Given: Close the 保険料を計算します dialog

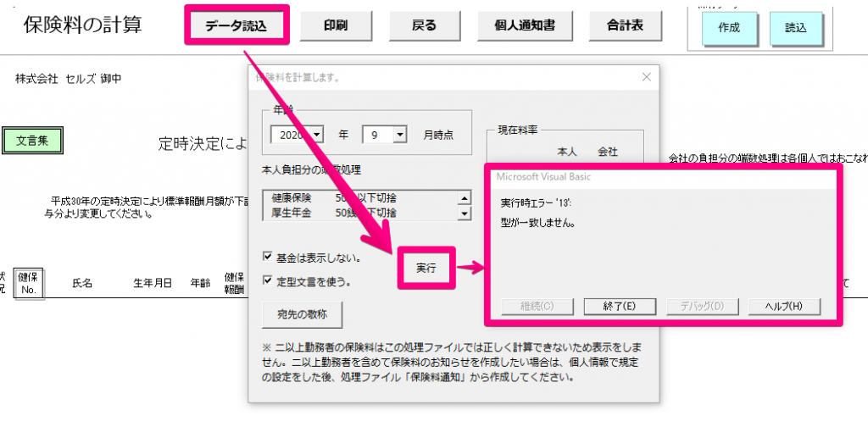Looking at the screenshot, I should tap(646, 77).
